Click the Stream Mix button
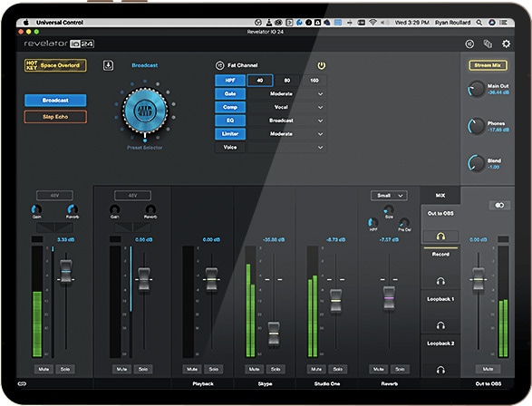 pyautogui.click(x=488, y=65)
